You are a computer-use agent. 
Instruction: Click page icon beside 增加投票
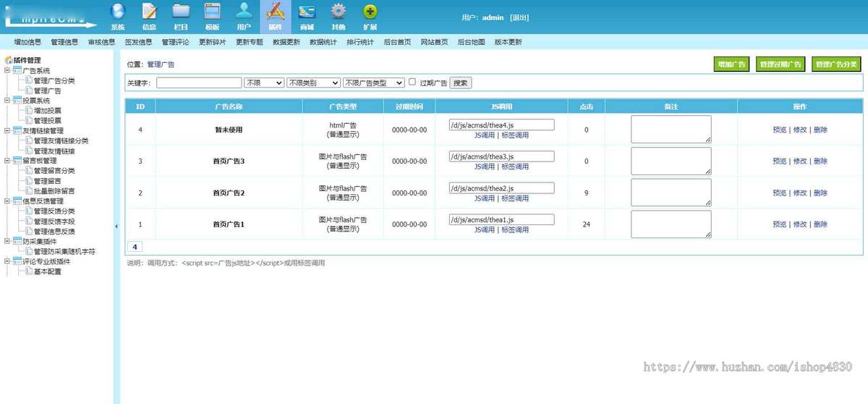pyautogui.click(x=29, y=111)
